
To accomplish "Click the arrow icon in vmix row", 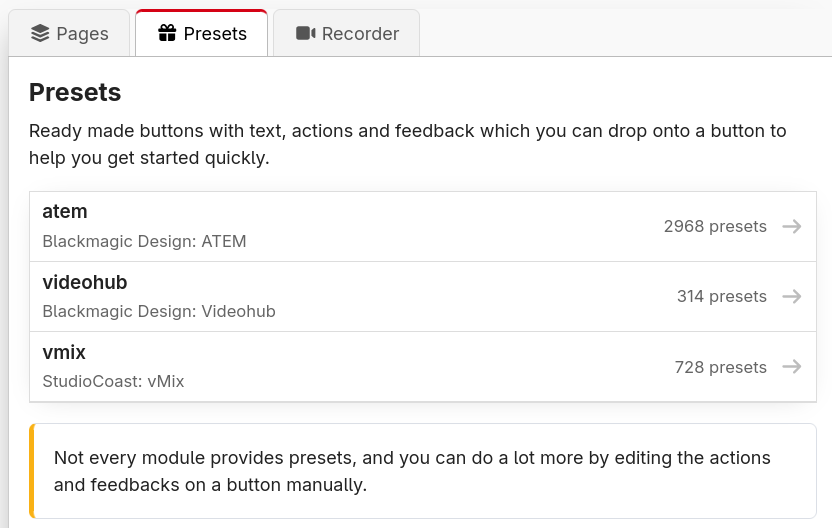I will (x=792, y=367).
